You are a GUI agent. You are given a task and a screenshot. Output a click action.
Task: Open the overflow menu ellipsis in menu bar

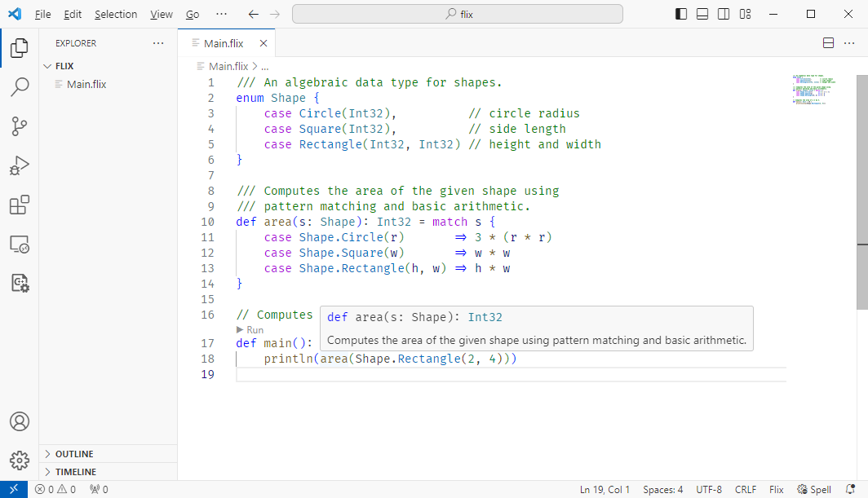click(x=221, y=15)
